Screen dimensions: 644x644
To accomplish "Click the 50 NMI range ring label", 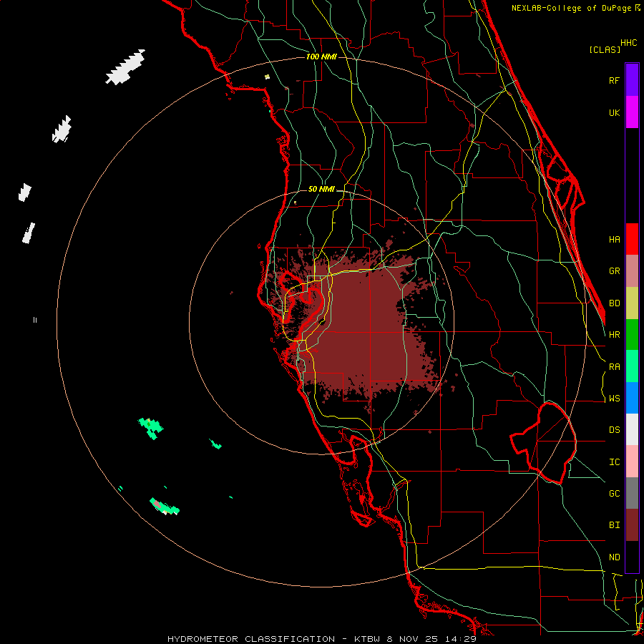I will tap(321, 190).
